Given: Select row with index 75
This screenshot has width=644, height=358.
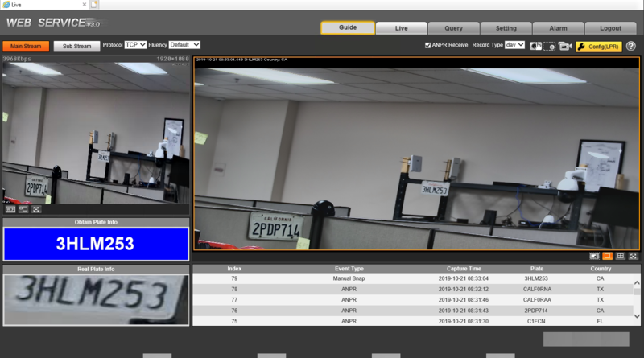Looking at the screenshot, I should pyautogui.click(x=413, y=321).
